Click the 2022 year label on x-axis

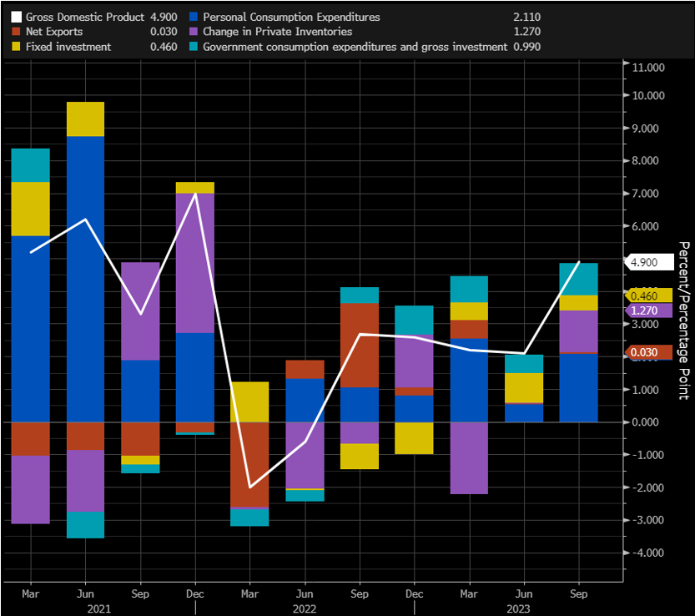point(305,608)
